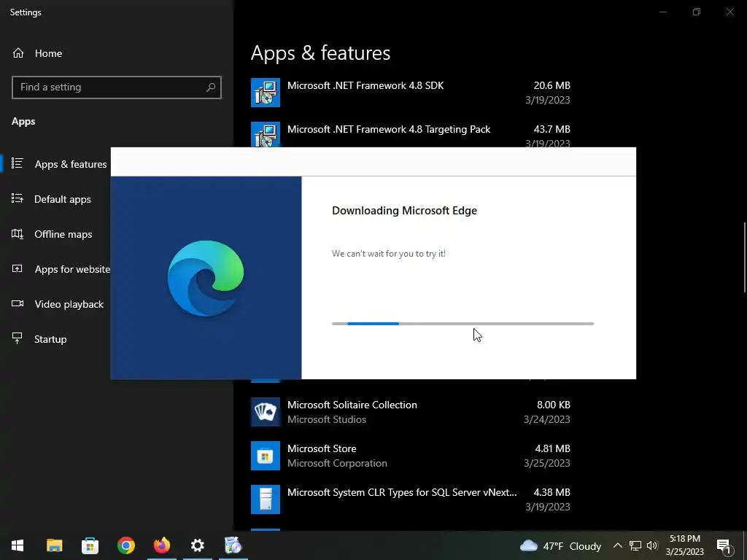The image size is (747, 560).
Task: Click the Home house icon
Action: tap(18, 52)
